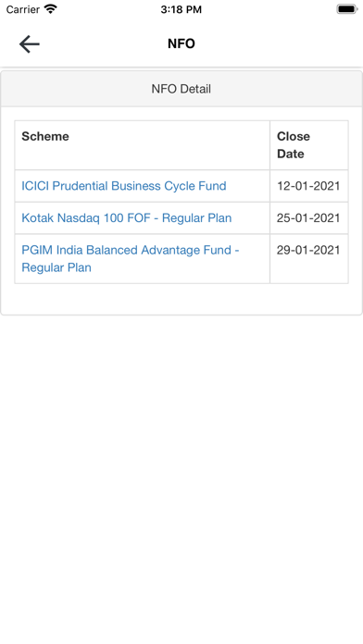Tap the back arrow icon
The width and height of the screenshot is (363, 644).
tap(30, 43)
